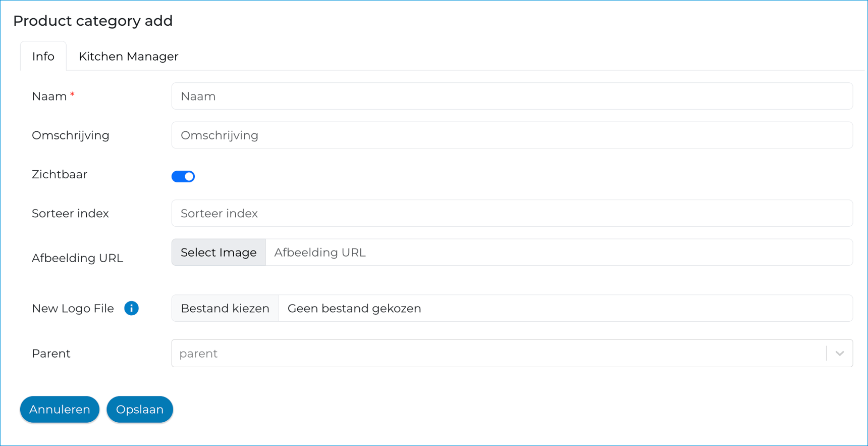This screenshot has width=868, height=446.
Task: Select the Info tab
Action: click(x=43, y=56)
